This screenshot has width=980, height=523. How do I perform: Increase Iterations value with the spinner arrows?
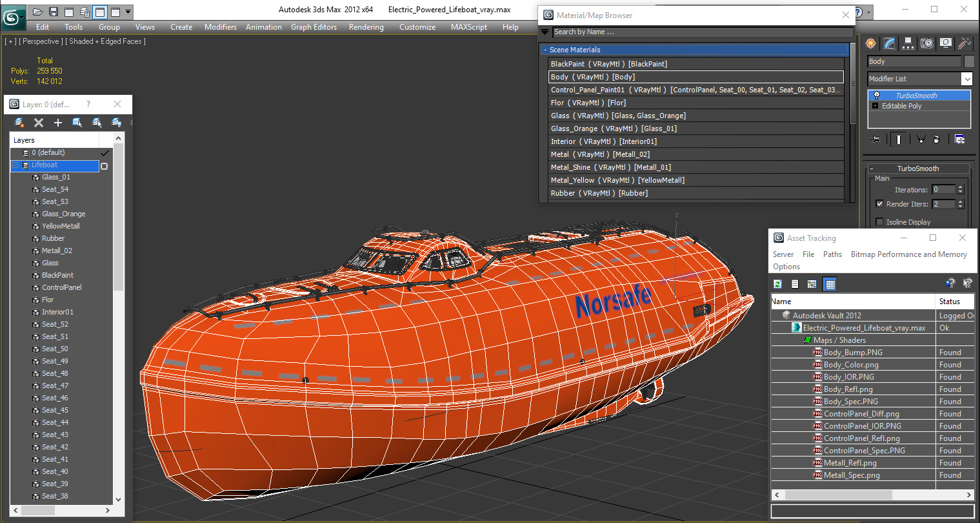pyautogui.click(x=960, y=187)
